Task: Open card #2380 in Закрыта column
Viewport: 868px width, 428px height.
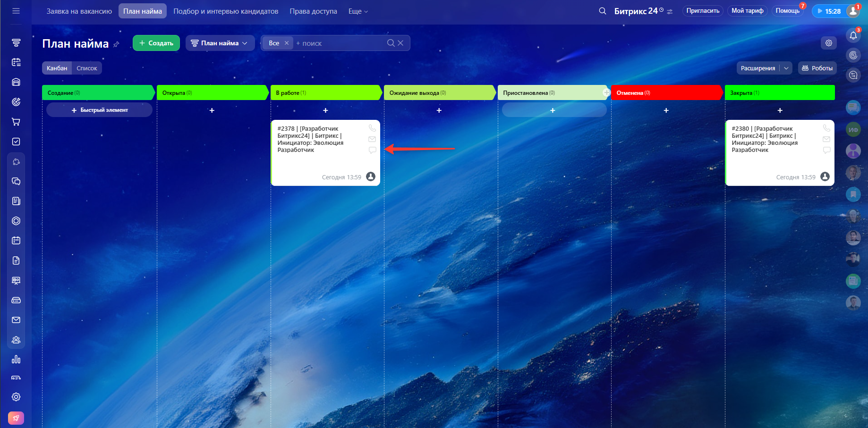Action: point(780,153)
